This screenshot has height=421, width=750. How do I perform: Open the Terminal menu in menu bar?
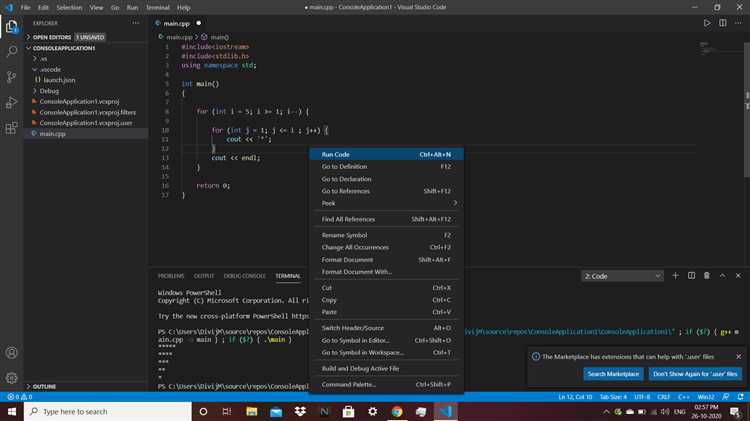click(158, 7)
